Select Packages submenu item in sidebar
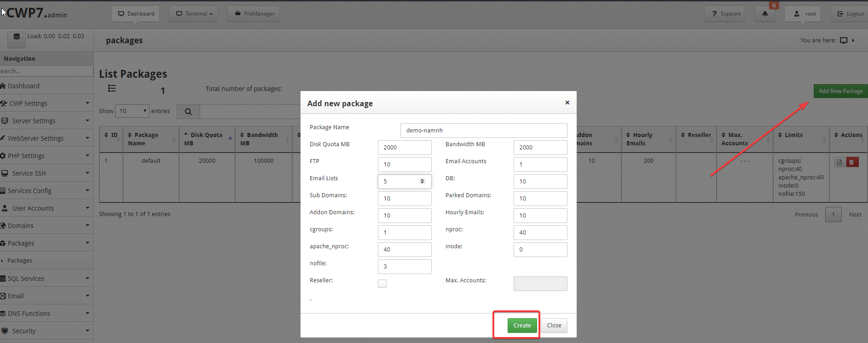This screenshot has width=868, height=343. point(20,261)
